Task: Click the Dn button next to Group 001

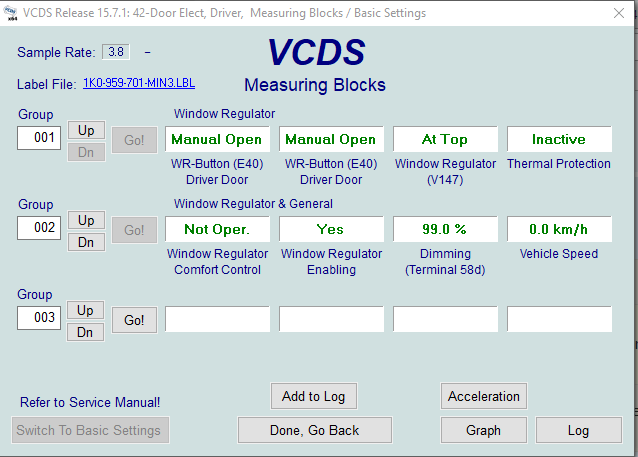Action: [x=86, y=152]
